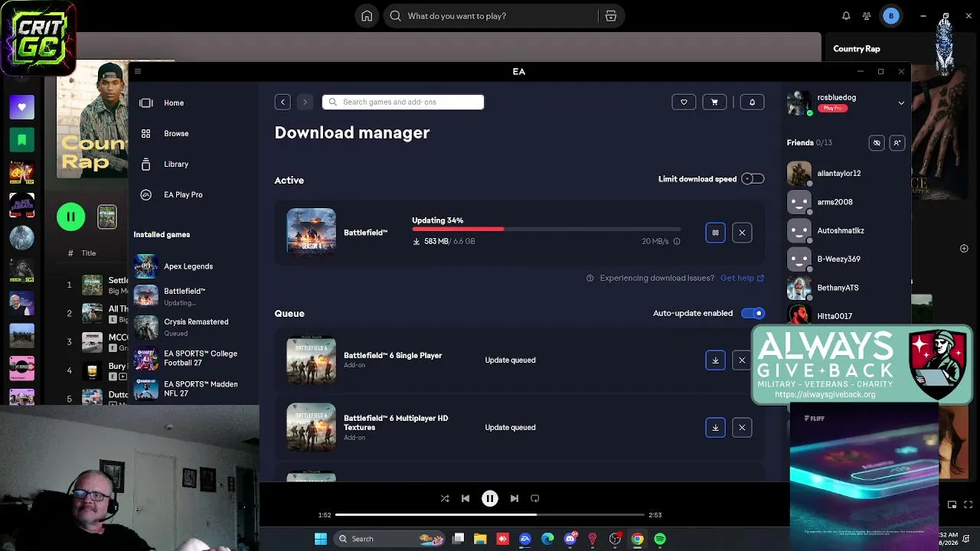
Task: Open Spotify friend activity icon
Action: click(867, 16)
